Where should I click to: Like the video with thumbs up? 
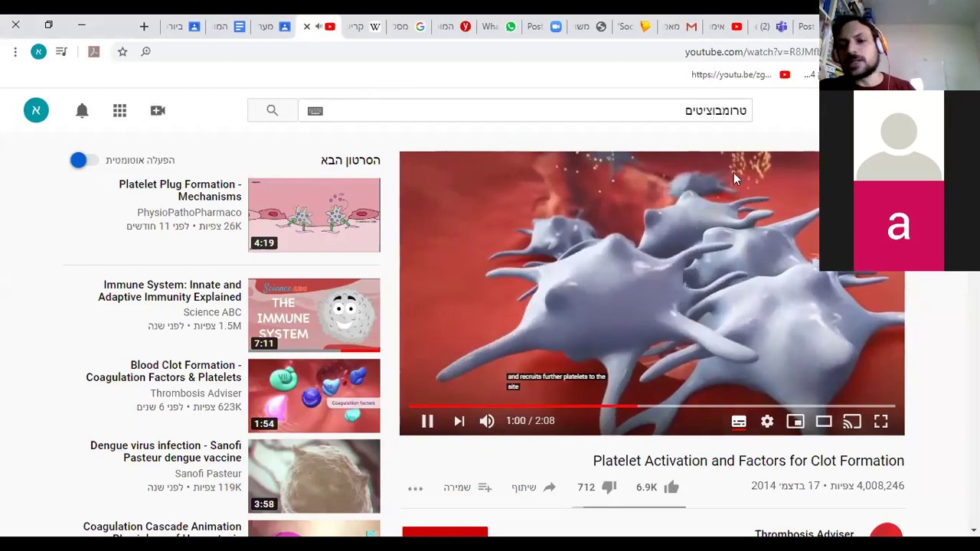click(671, 487)
